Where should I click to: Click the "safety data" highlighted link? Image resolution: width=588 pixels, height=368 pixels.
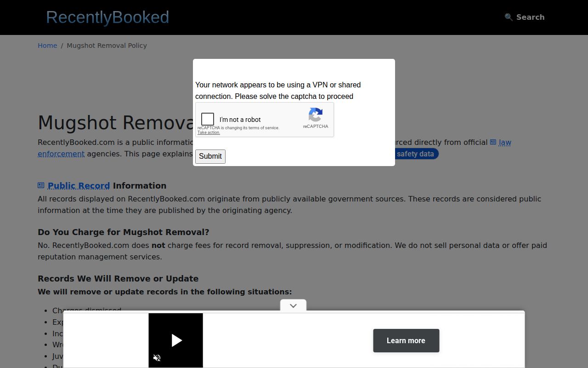coord(416,154)
